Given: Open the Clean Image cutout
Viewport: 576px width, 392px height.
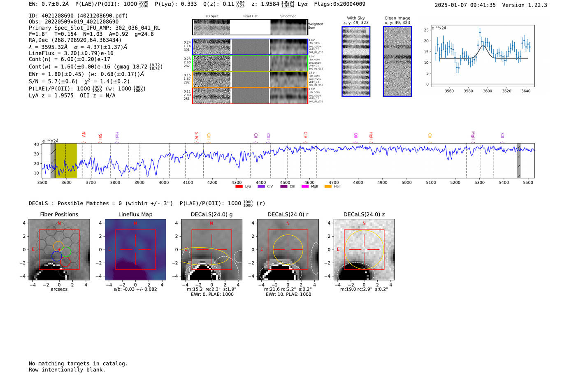Looking at the screenshot, I should 397,61.
